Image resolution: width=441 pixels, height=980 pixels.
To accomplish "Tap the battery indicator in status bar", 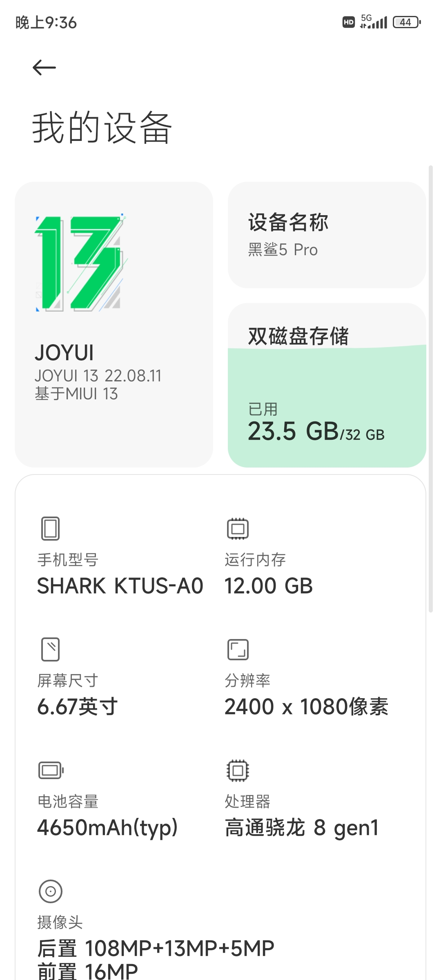I will coord(406,22).
